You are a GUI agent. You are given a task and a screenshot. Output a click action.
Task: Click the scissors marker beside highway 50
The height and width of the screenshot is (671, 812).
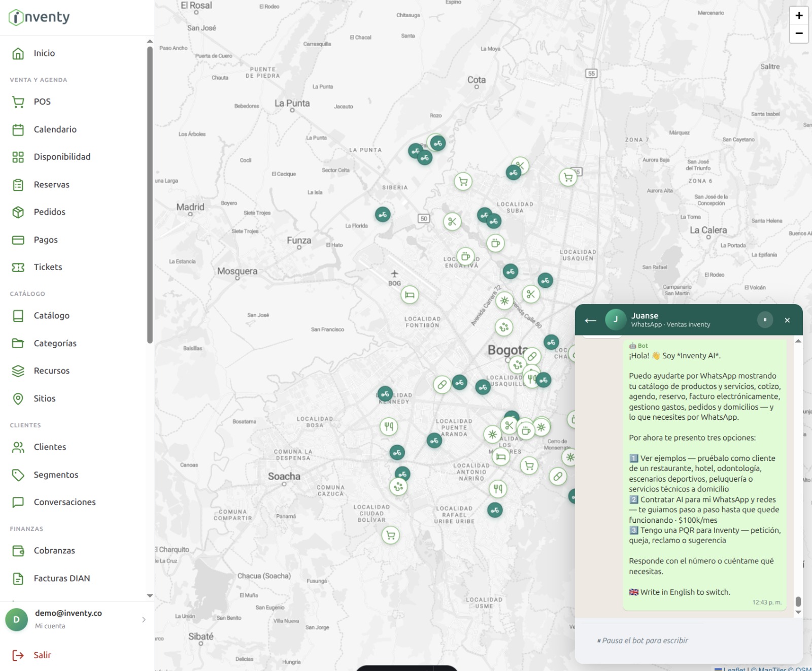pos(452,221)
